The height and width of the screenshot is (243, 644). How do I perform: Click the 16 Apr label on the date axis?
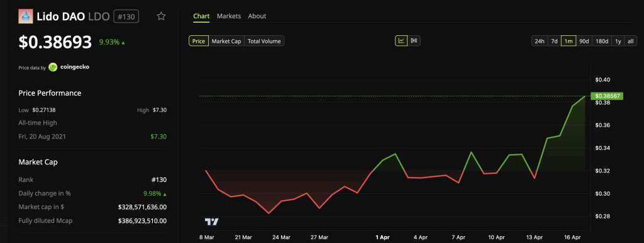coord(573,237)
